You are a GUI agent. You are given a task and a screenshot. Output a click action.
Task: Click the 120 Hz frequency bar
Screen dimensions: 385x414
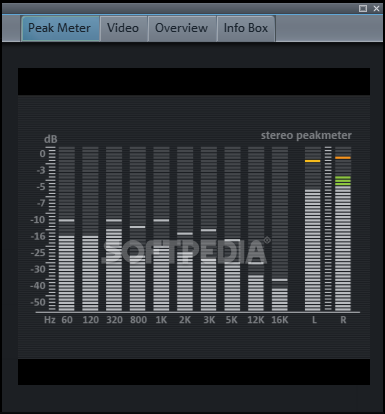(90, 229)
